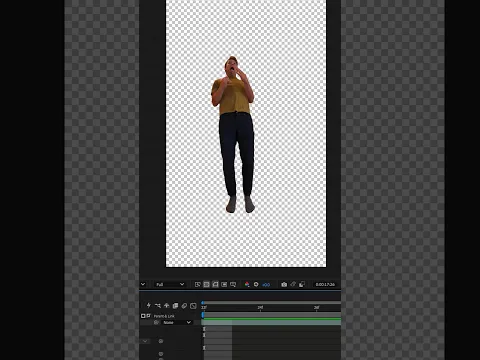Open the composition mini-flowchart icon

(x=158, y=305)
